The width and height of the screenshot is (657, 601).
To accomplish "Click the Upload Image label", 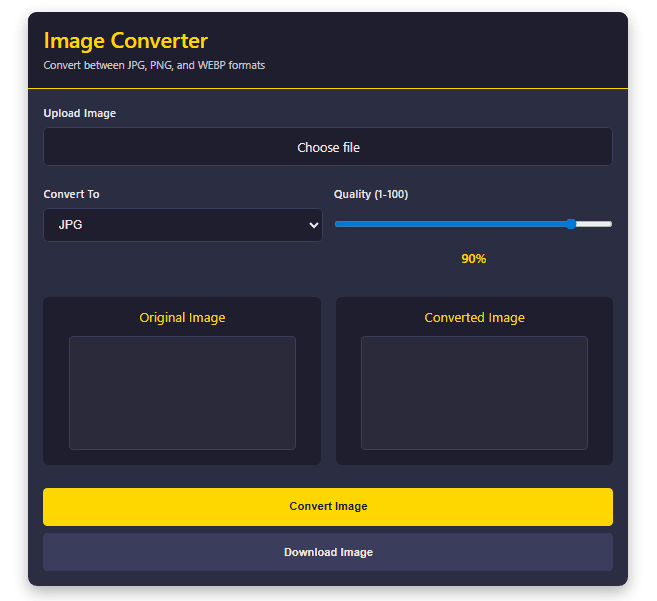I will (x=80, y=113).
